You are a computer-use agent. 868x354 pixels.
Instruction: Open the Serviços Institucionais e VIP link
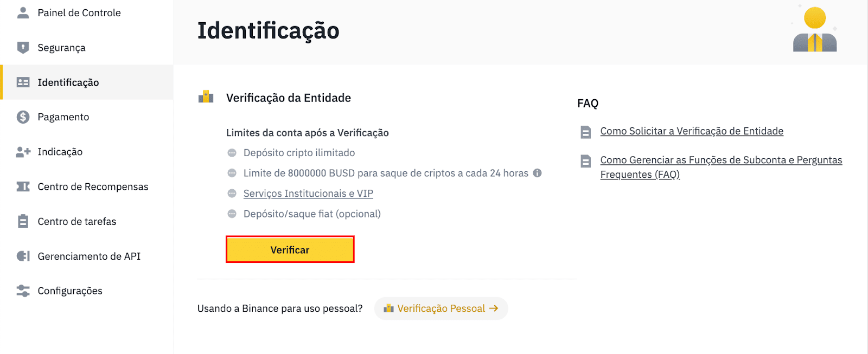(x=308, y=194)
